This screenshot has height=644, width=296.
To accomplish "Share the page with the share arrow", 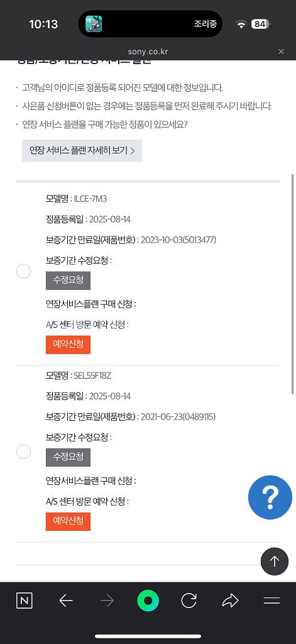I will coord(230,601).
